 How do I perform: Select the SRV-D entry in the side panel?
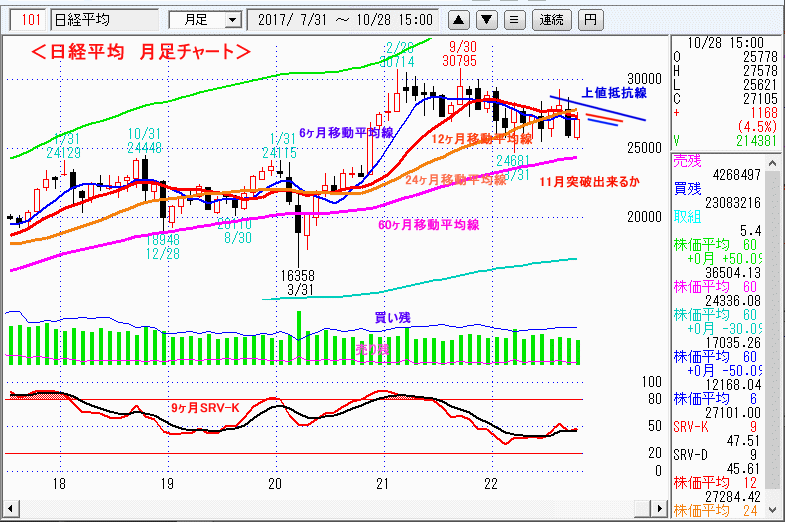(688, 453)
